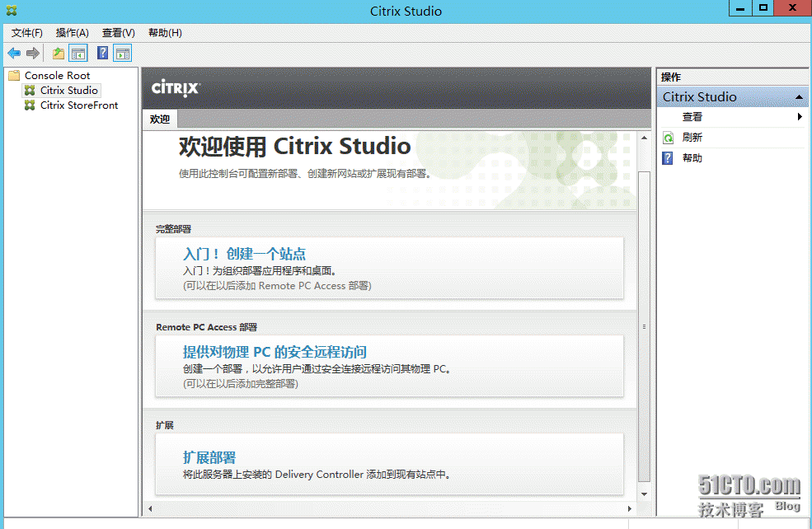Select the 欢迎 tab
The height and width of the screenshot is (529, 812).
click(160, 119)
